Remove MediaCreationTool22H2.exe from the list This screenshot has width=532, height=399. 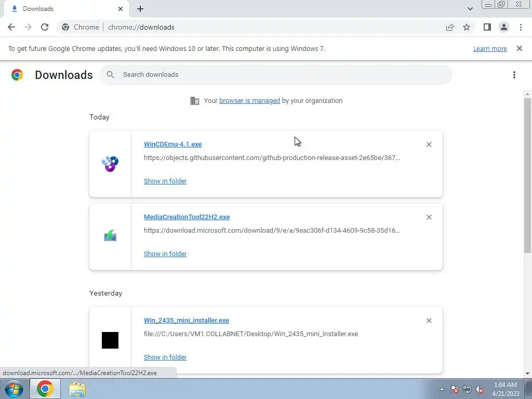point(429,217)
